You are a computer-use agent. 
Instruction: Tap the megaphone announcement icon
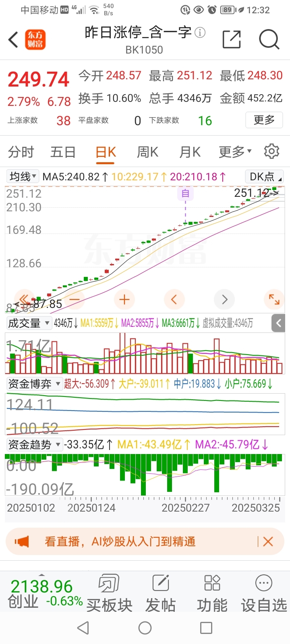pos(22,541)
